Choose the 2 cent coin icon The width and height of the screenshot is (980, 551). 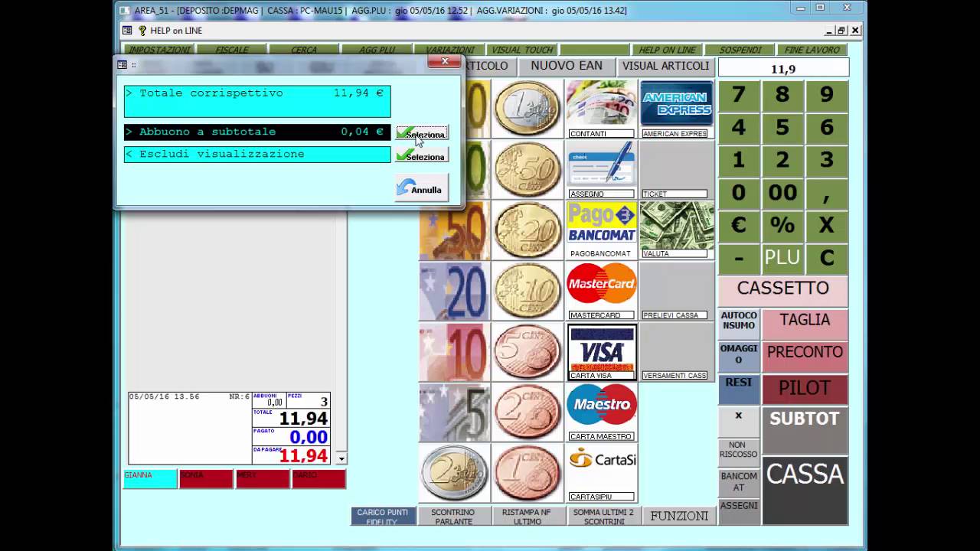(527, 412)
